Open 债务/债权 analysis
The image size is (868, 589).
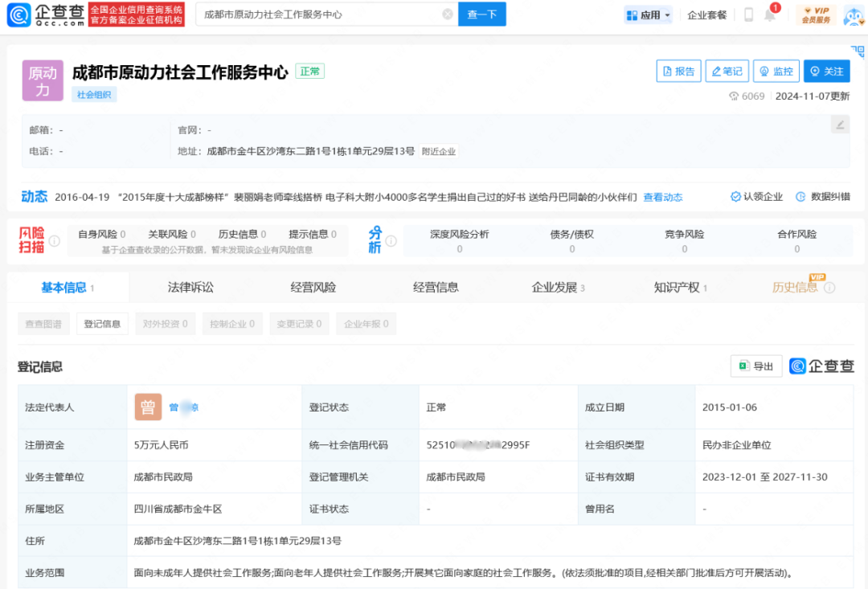(x=572, y=241)
